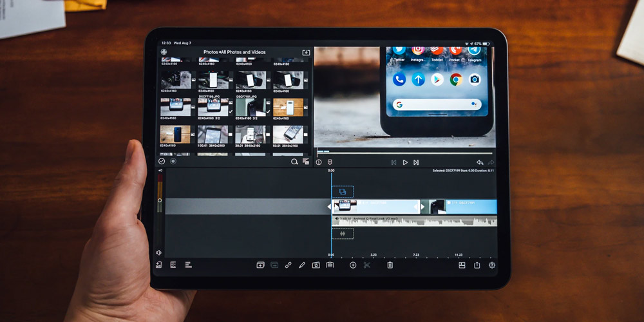Screen dimensions: 644x322
Task: Tap the insert clip icon in toolbar
Action: pyautogui.click(x=260, y=265)
